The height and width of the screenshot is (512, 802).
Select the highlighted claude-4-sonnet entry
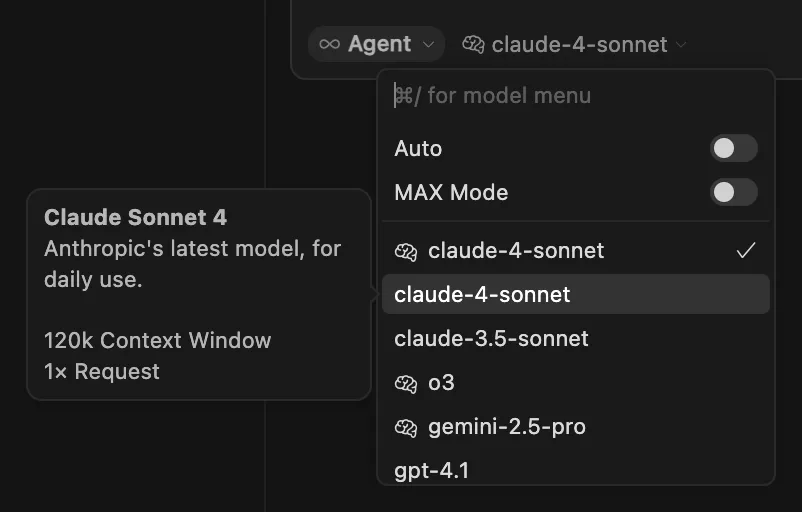[575, 294]
